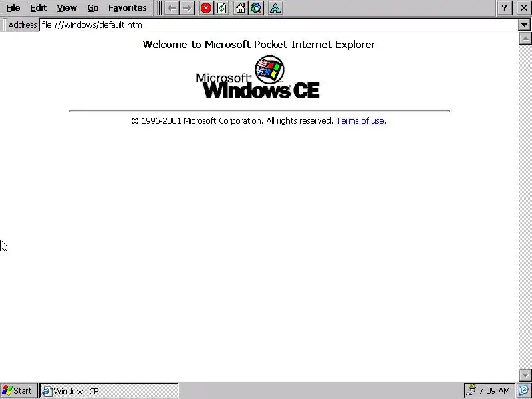Click the scrollbar up arrow
532x399 pixels.
click(x=525, y=39)
